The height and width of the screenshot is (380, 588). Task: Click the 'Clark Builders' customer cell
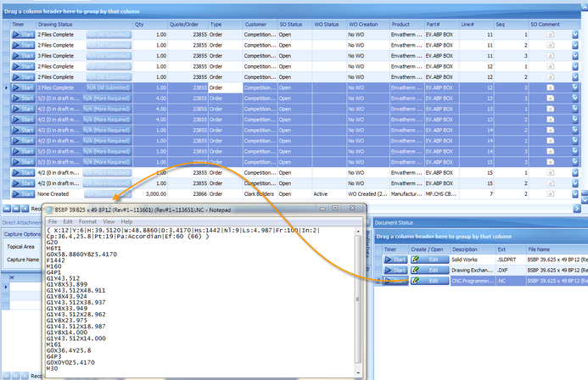[260, 193]
